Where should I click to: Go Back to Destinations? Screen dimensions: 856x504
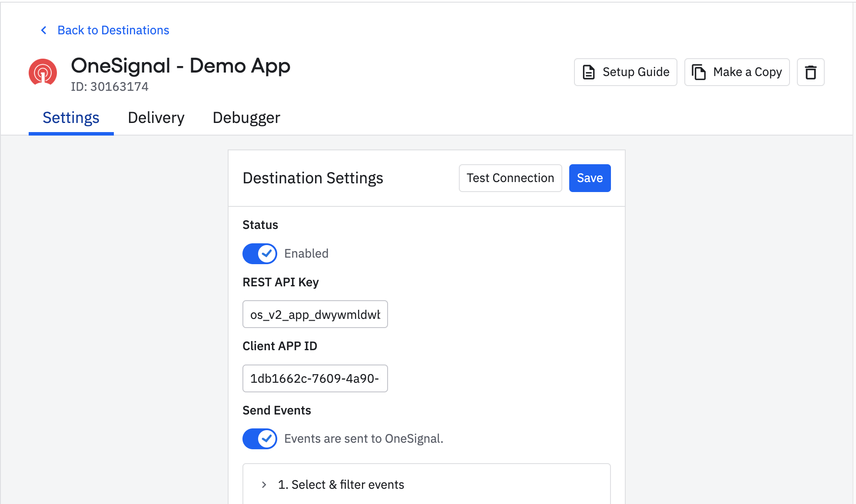pyautogui.click(x=113, y=30)
